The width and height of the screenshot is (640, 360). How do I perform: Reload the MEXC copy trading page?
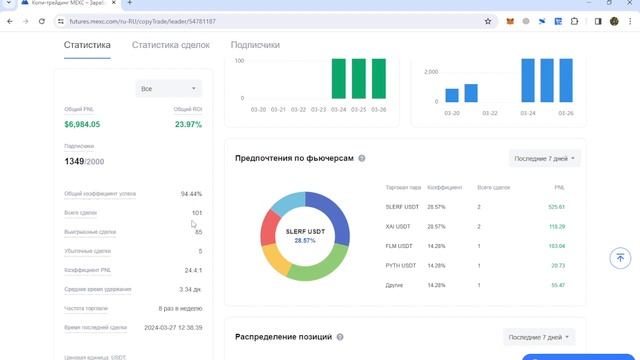click(42, 21)
